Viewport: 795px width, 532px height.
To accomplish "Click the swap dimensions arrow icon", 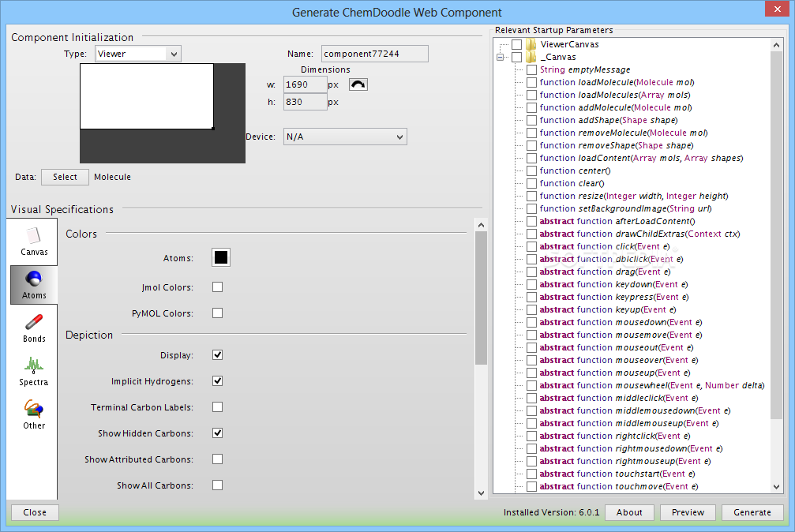I will point(358,84).
